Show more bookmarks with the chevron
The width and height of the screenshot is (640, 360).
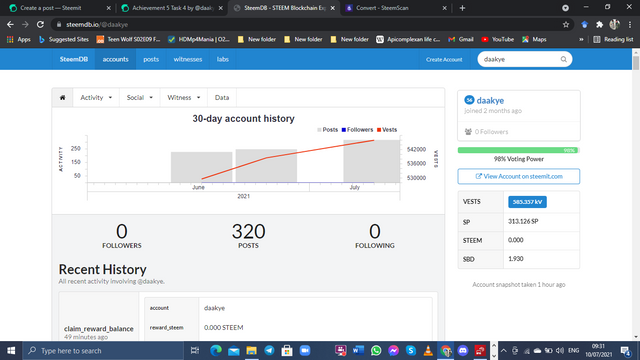(581, 40)
